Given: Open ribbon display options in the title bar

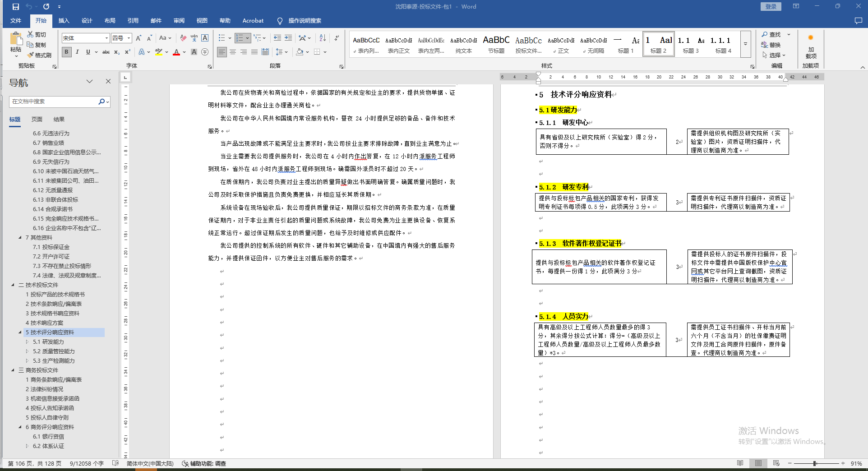Looking at the screenshot, I should 796,6.
